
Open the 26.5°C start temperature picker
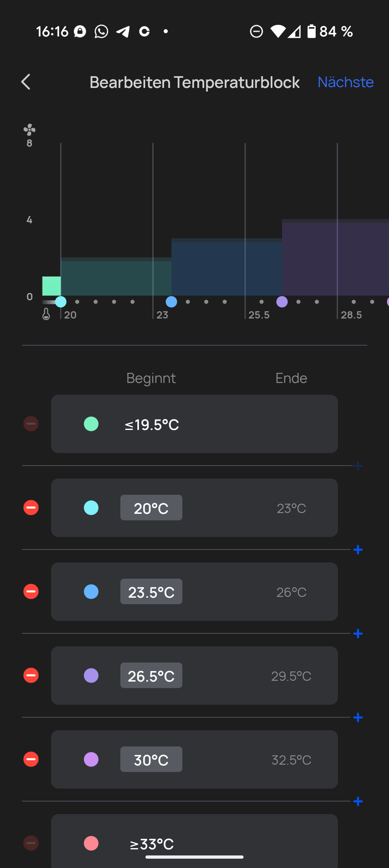(x=151, y=676)
